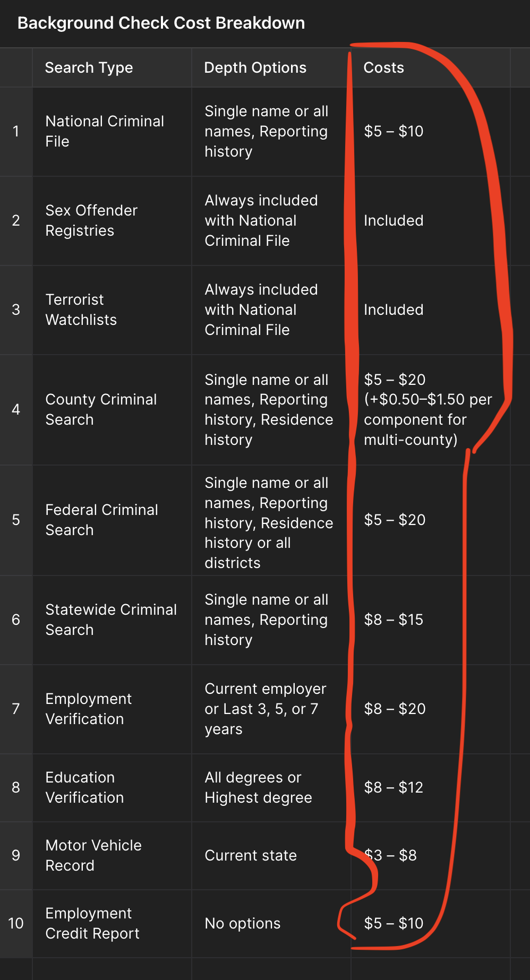Click the "Current state" depth cell
This screenshot has height=980, width=530.
click(251, 856)
